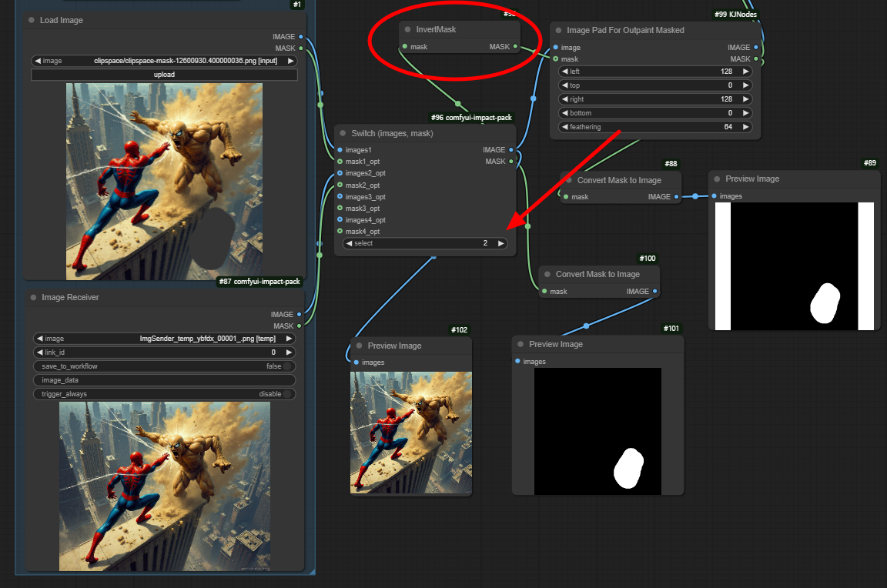This screenshot has height=588, width=887.
Task: Click InvertMask mask input socket
Action: (404, 46)
